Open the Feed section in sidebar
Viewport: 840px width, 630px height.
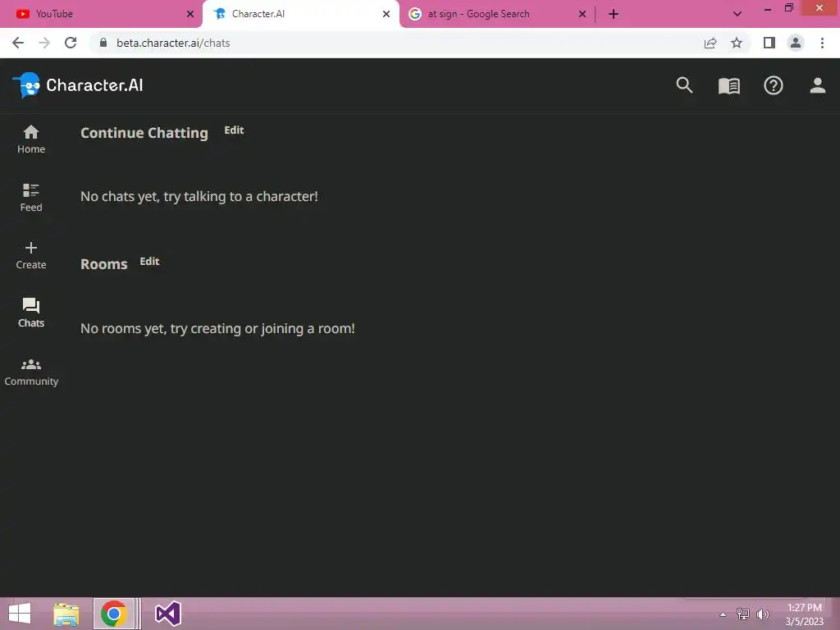coord(31,198)
